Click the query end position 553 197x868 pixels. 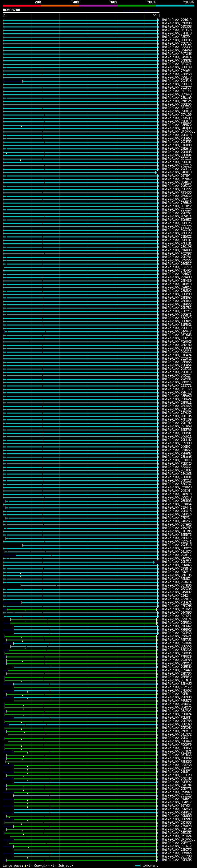click(155, 15)
